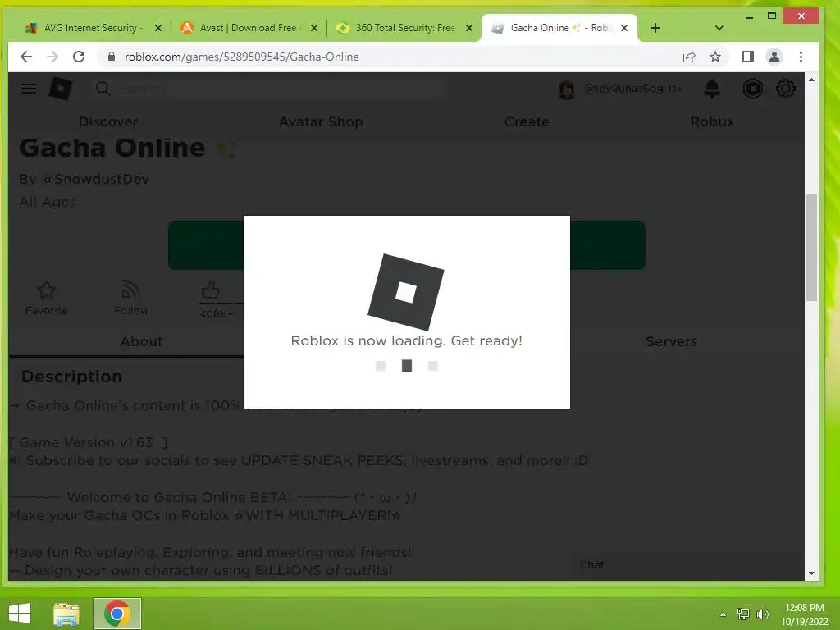Click the username @sdy8unas6dg
The image size is (840, 630).
[x=623, y=89]
